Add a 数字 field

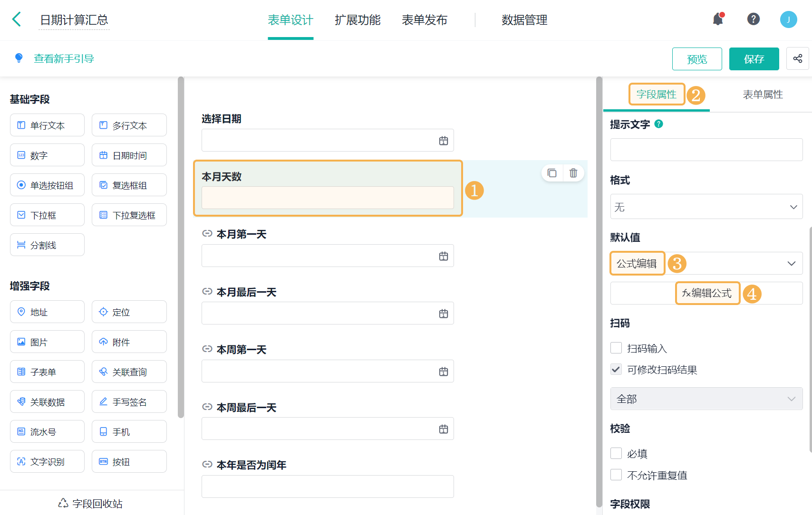[47, 155]
